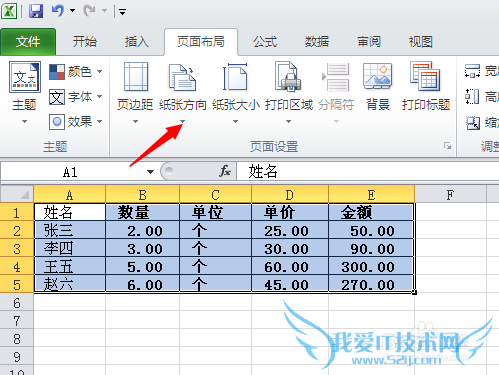The image size is (499, 375).
Task: Click cell containing 张三
Action: point(70,230)
